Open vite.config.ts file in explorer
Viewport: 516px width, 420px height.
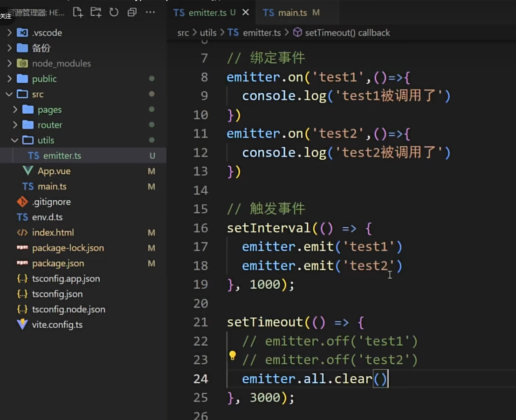point(57,325)
